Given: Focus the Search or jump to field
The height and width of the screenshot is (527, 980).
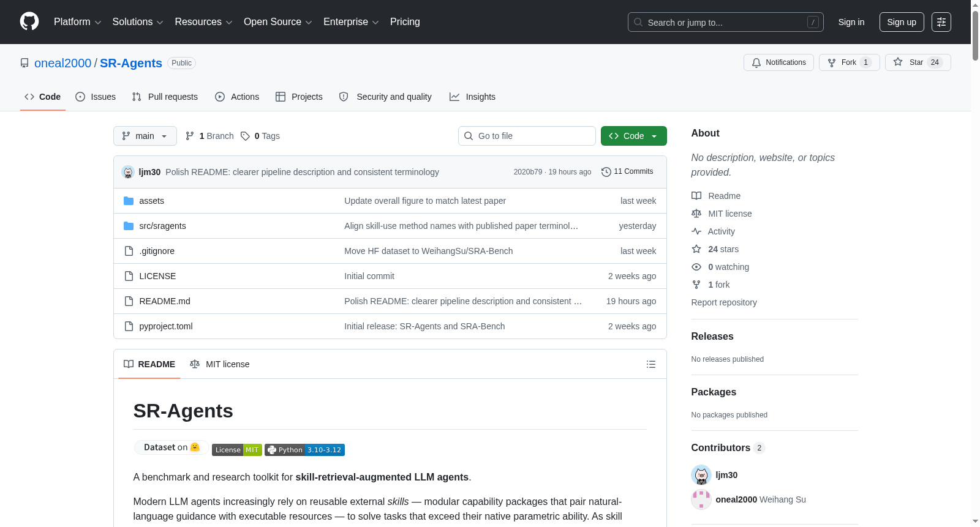Looking at the screenshot, I should click(726, 22).
